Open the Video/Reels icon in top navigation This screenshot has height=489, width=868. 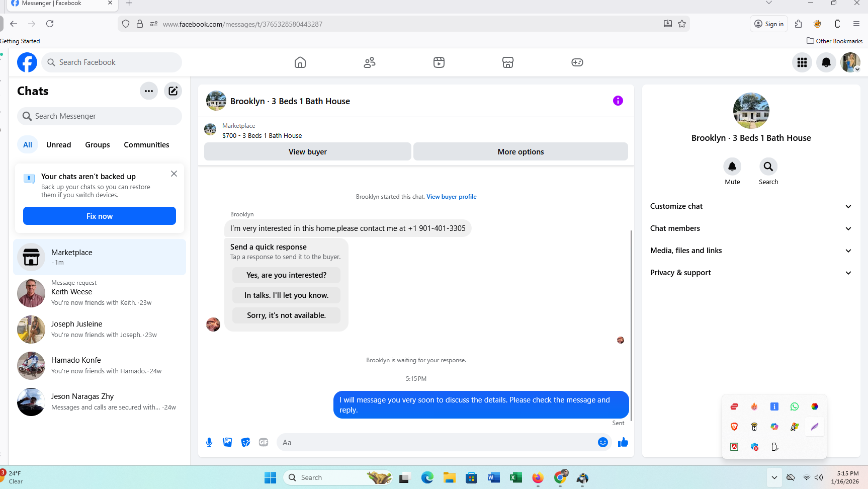(x=439, y=62)
